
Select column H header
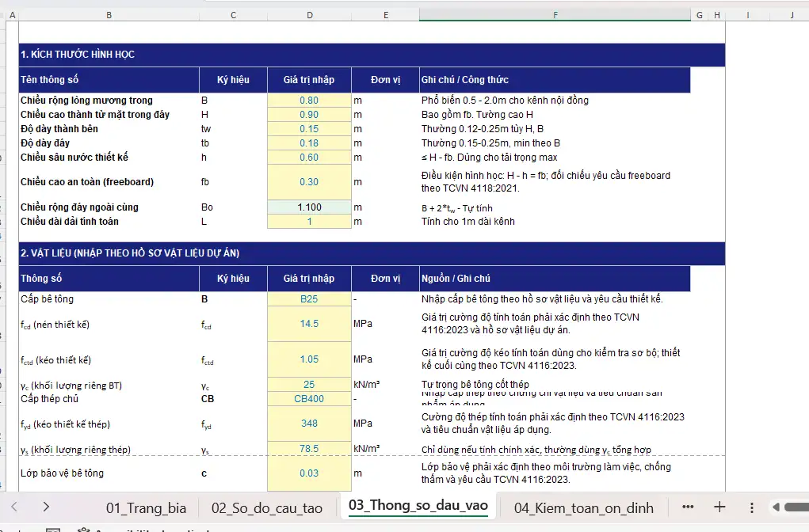717,16
